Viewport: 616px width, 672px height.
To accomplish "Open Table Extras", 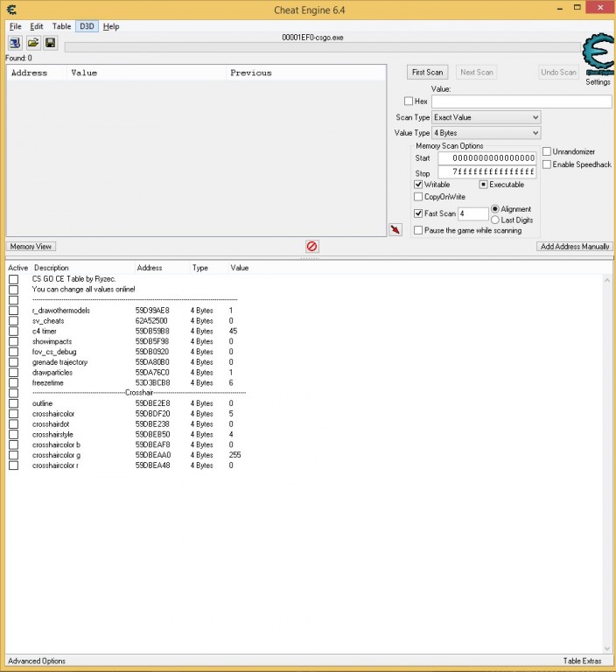I will pyautogui.click(x=582, y=661).
